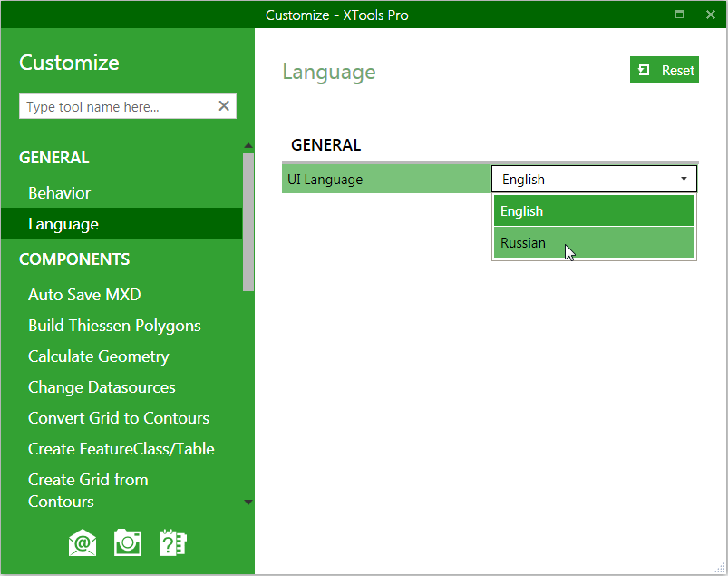Select Calculate Geometry in the sidebar
728x576 pixels.
click(x=99, y=356)
